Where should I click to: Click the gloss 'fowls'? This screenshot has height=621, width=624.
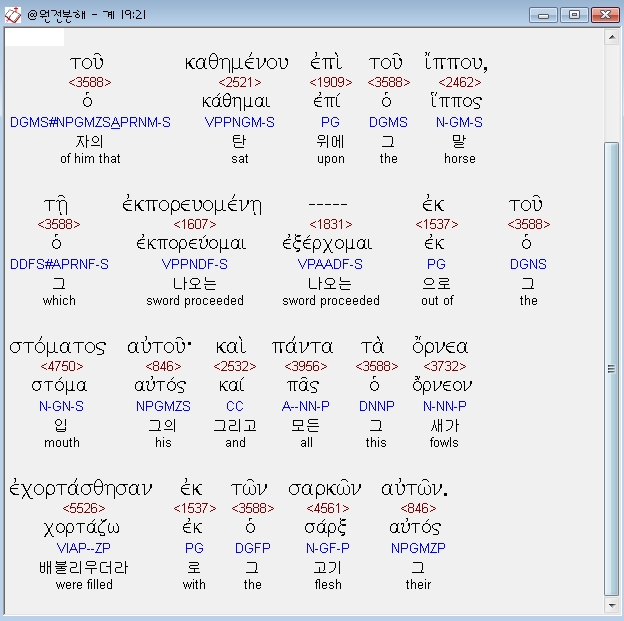click(x=444, y=443)
